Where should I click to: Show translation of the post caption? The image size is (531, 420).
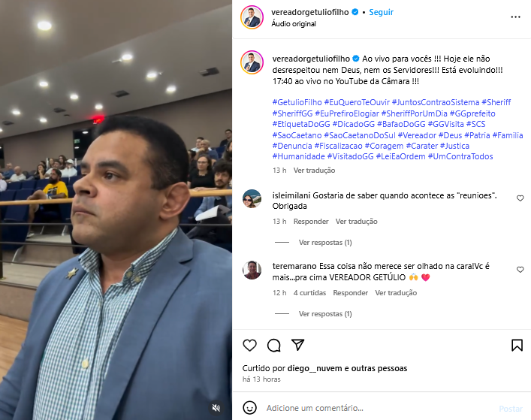click(314, 171)
